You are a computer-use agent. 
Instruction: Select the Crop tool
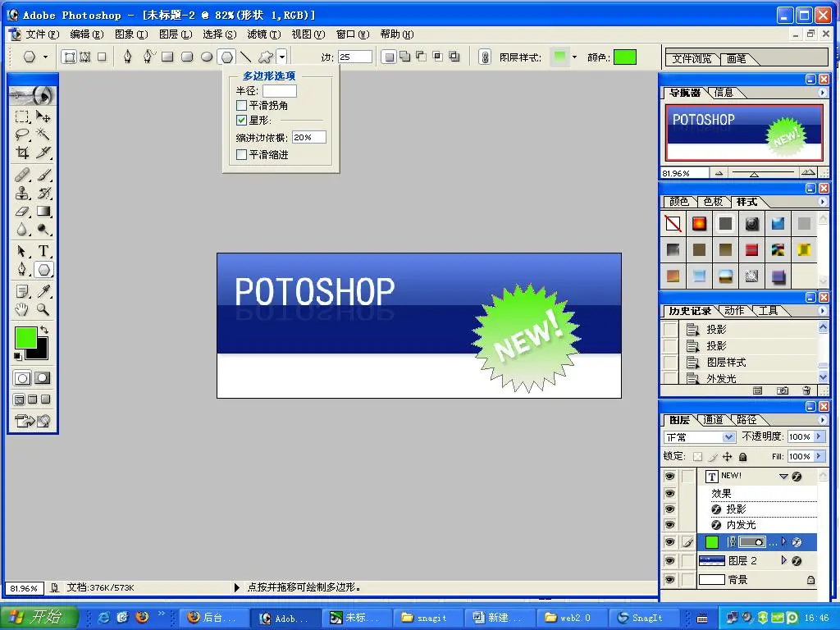tap(22, 153)
